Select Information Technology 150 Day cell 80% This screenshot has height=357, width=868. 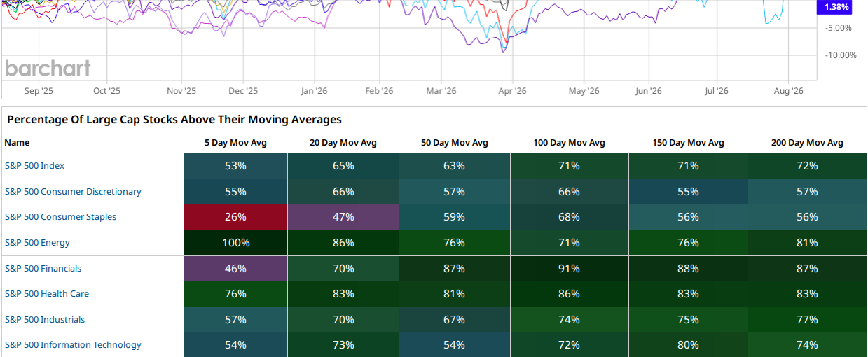(688, 345)
